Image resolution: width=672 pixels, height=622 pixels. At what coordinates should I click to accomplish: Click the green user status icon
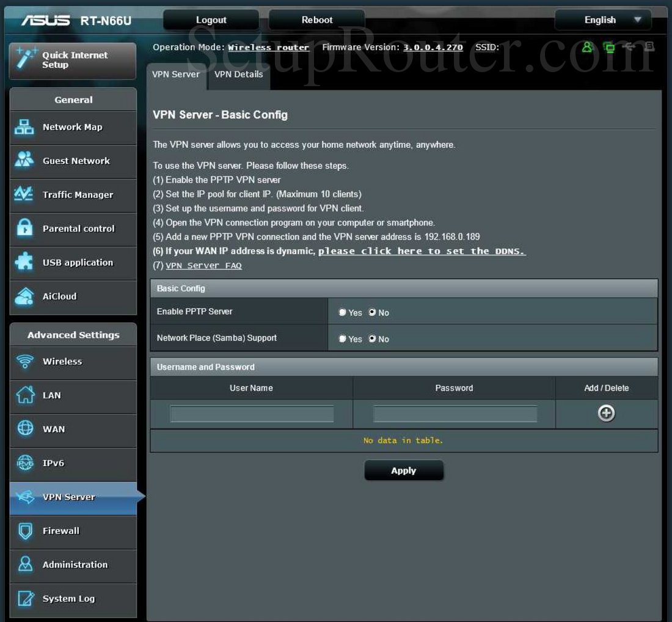click(587, 47)
